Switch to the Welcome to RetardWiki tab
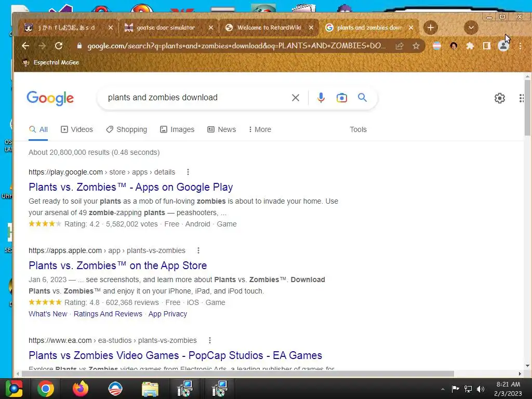 click(x=270, y=28)
